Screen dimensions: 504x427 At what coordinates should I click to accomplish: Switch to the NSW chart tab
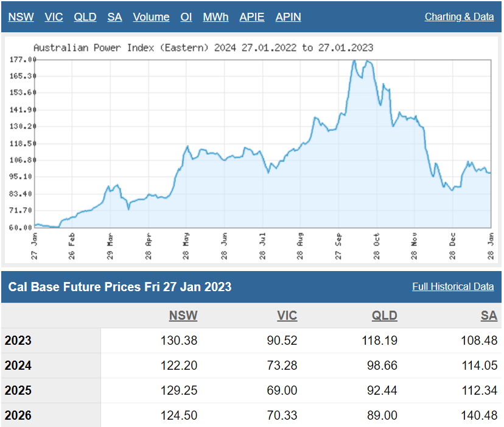click(21, 17)
